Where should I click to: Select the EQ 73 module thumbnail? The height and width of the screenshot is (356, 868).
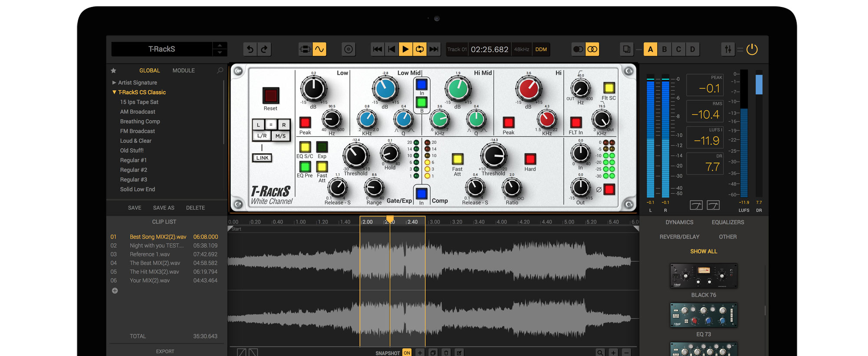point(704,315)
